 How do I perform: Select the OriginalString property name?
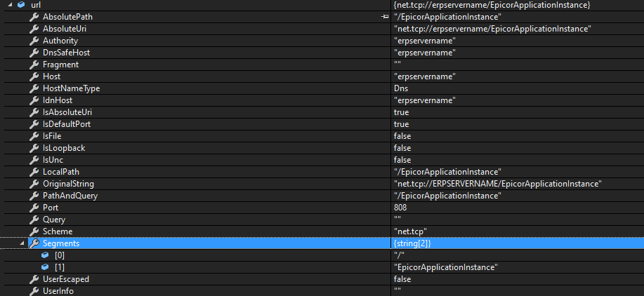(x=68, y=184)
